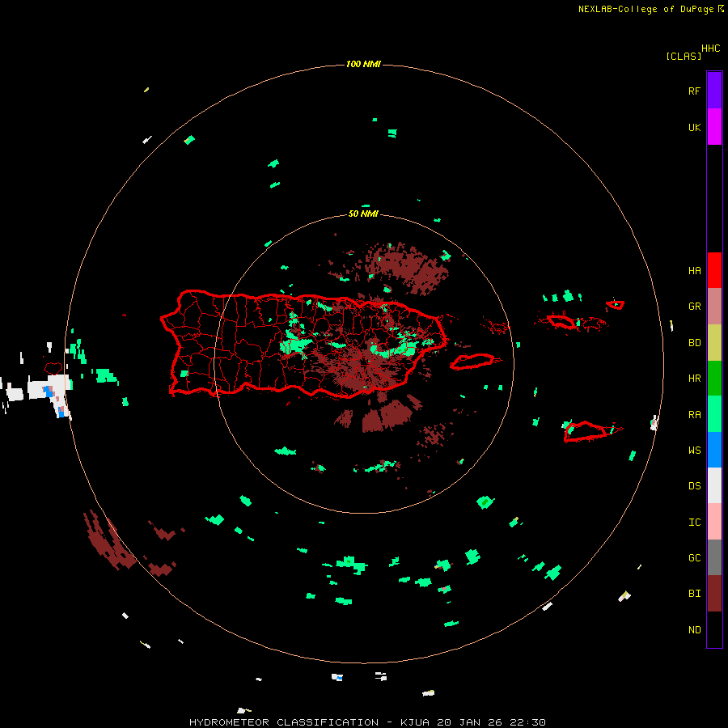Click the "HHC" product code text
Screen dimensions: 728x728
(711, 49)
